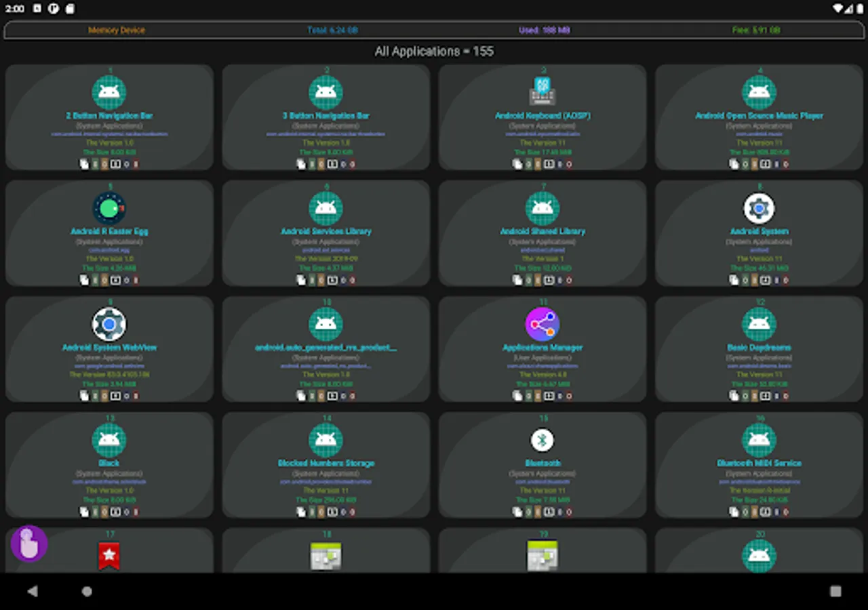Image resolution: width=868 pixels, height=610 pixels.
Task: Open the Android System WebView gear icon
Action: pos(109,324)
